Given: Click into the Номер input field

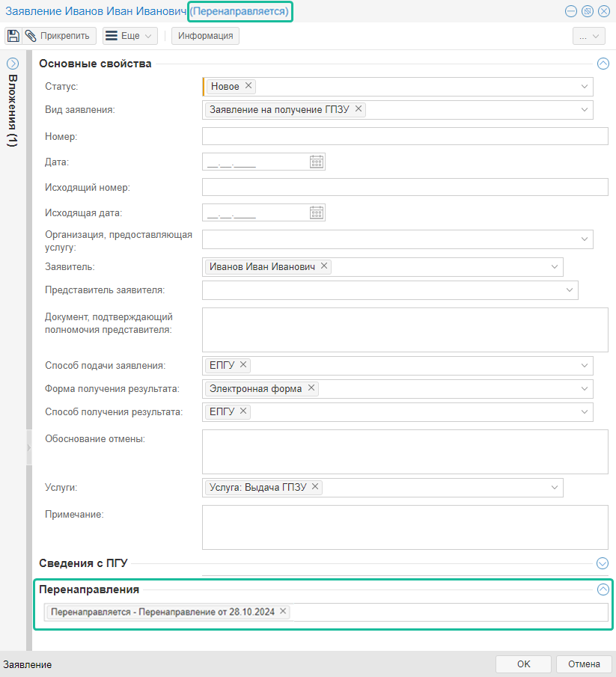Looking at the screenshot, I should tap(405, 136).
